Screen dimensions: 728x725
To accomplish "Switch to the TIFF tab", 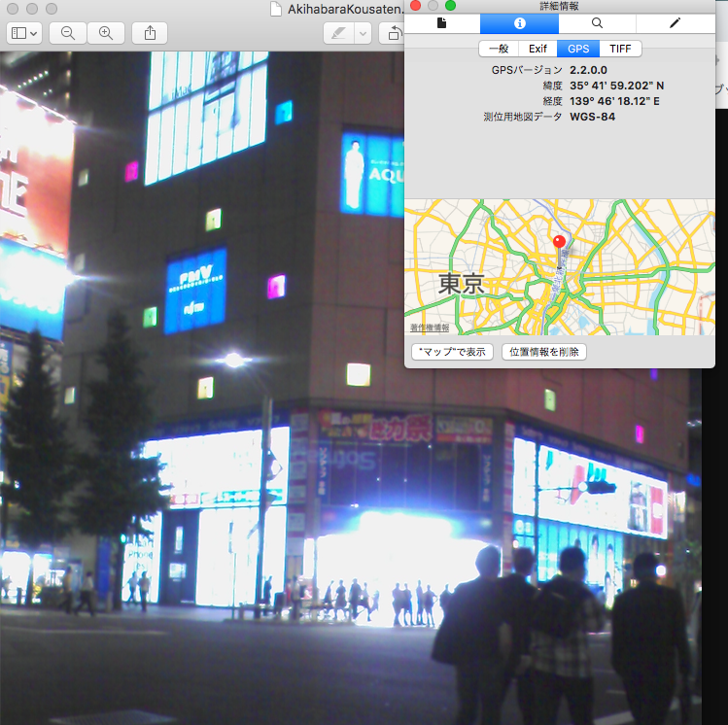I will 620,49.
